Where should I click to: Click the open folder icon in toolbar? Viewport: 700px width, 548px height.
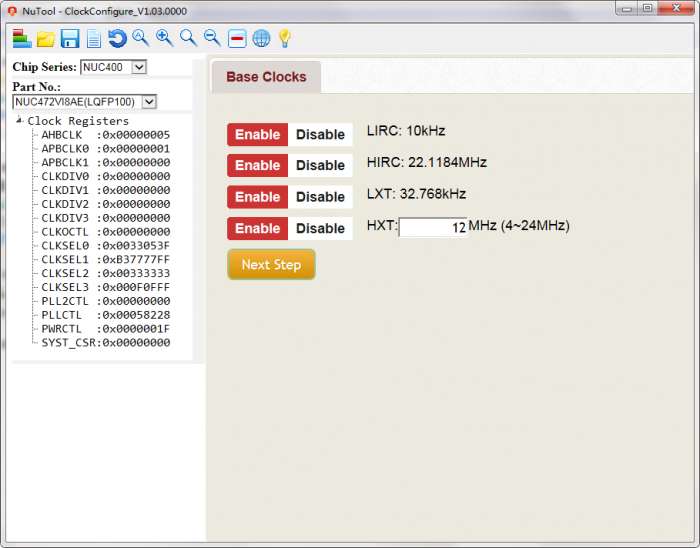pyautogui.click(x=46, y=39)
